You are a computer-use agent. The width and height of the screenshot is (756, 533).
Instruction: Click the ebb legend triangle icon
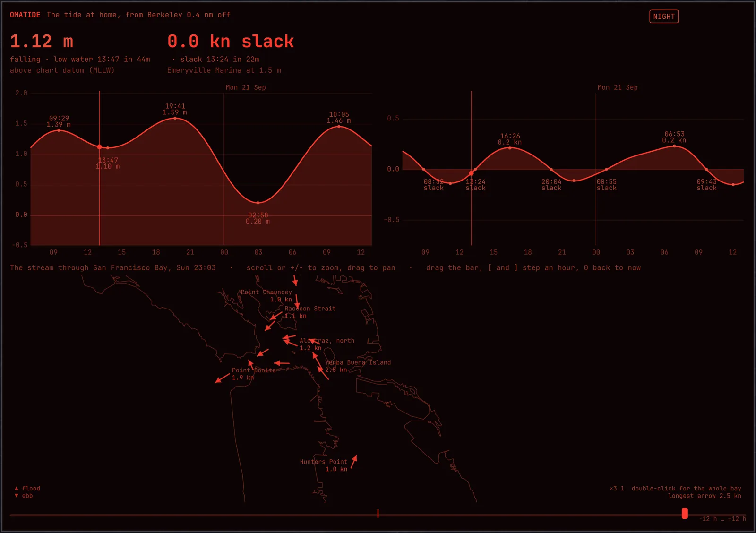[x=17, y=496]
